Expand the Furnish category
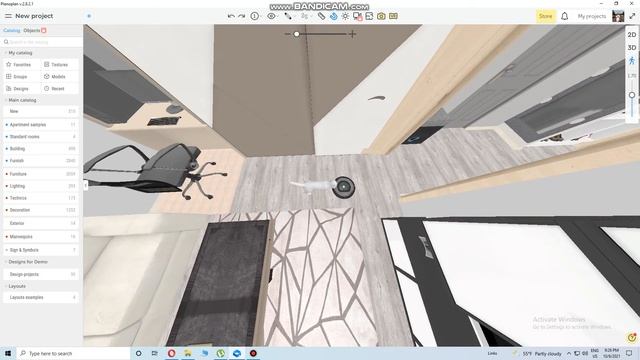This screenshot has width=640, height=360. (x=42, y=161)
